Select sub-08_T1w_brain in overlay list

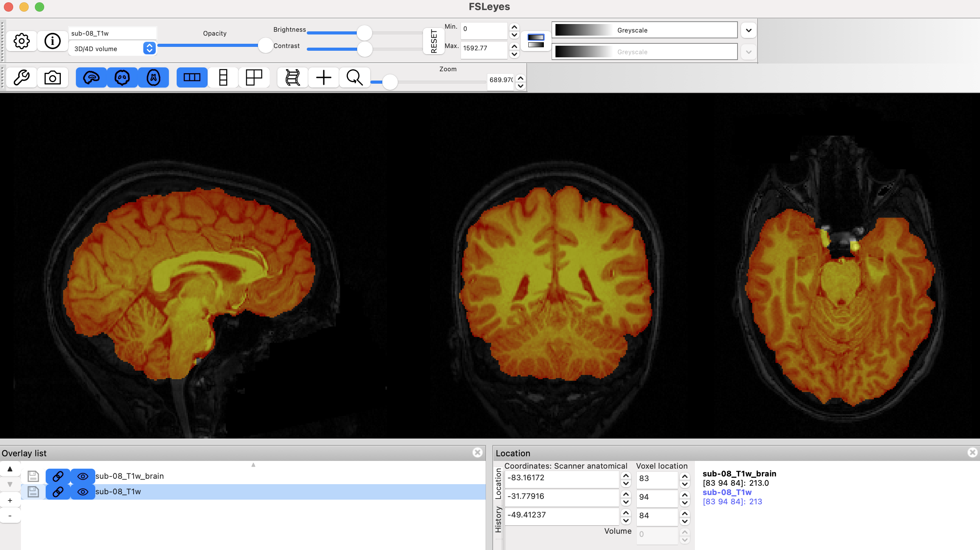pos(253,476)
